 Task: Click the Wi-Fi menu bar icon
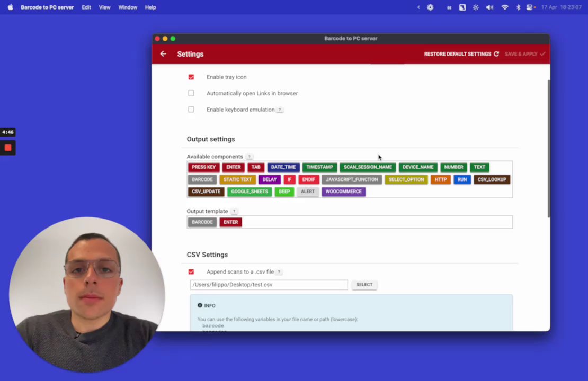click(505, 7)
